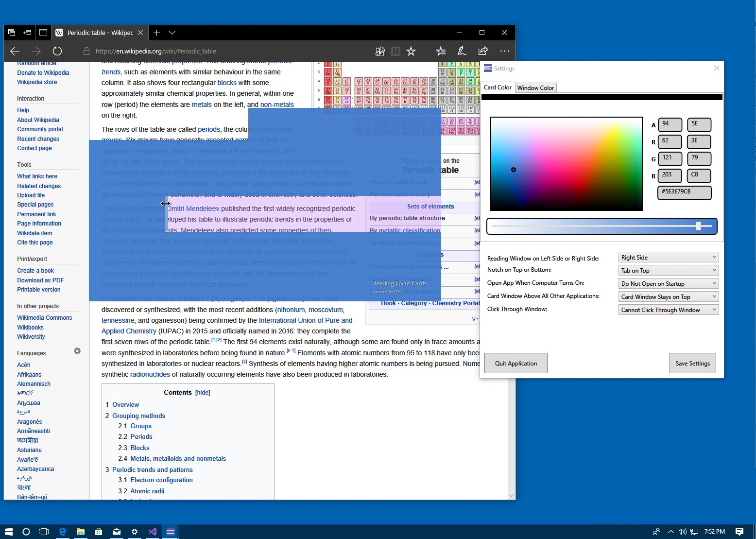This screenshot has height=539, width=756.
Task: Set these tabs aside in Edge
Action: pyautogui.click(x=27, y=33)
